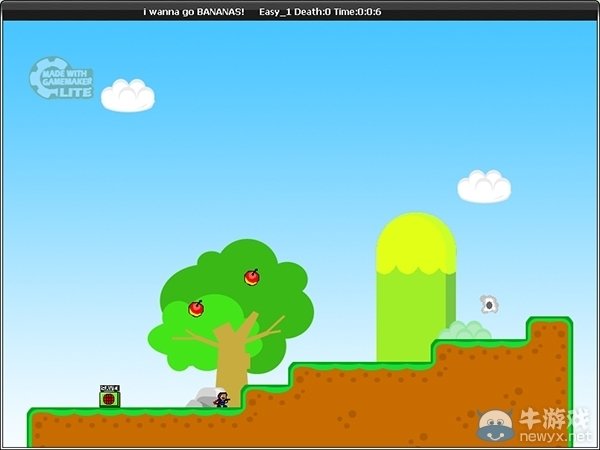Click the window title 'i wanna go BANANAS!'
The height and width of the screenshot is (450, 600).
click(x=193, y=12)
